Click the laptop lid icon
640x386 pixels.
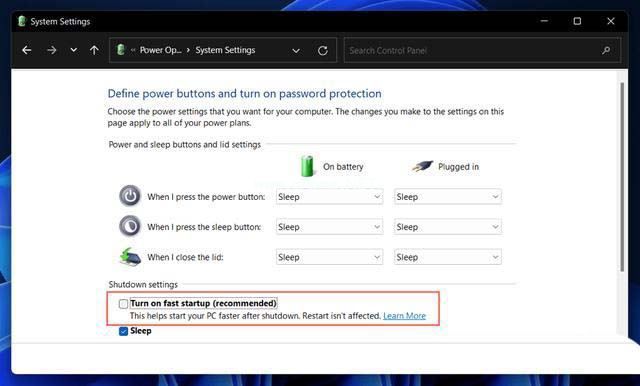130,257
